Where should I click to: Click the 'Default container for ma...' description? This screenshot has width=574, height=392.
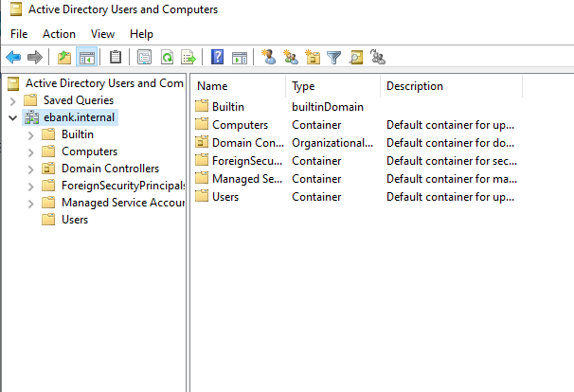pyautogui.click(x=452, y=179)
